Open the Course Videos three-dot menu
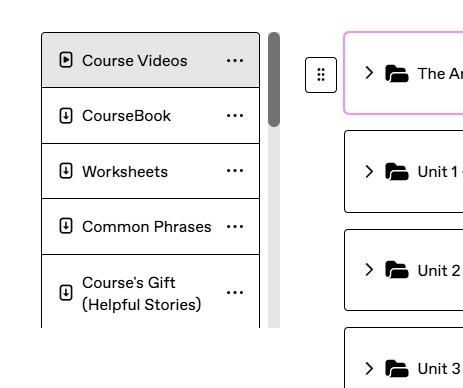This screenshot has height=388, width=463. [235, 60]
